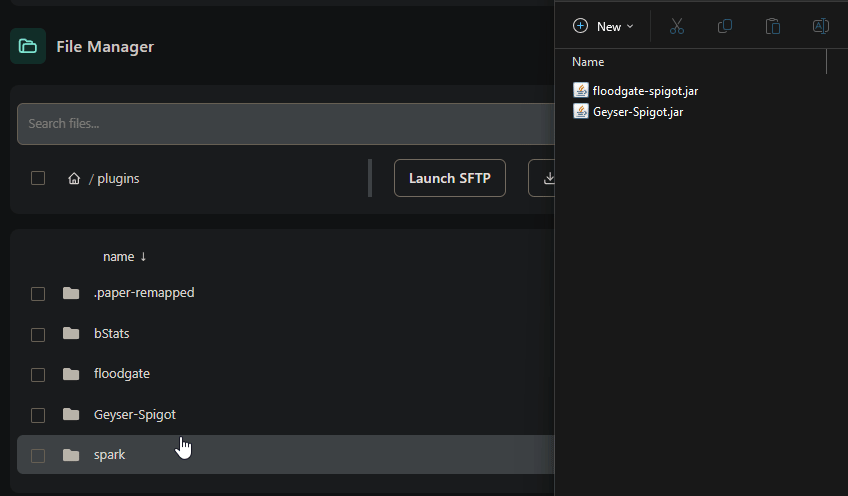Click the Copy icon in Explorer toolbar
The image size is (848, 496).
[725, 27]
